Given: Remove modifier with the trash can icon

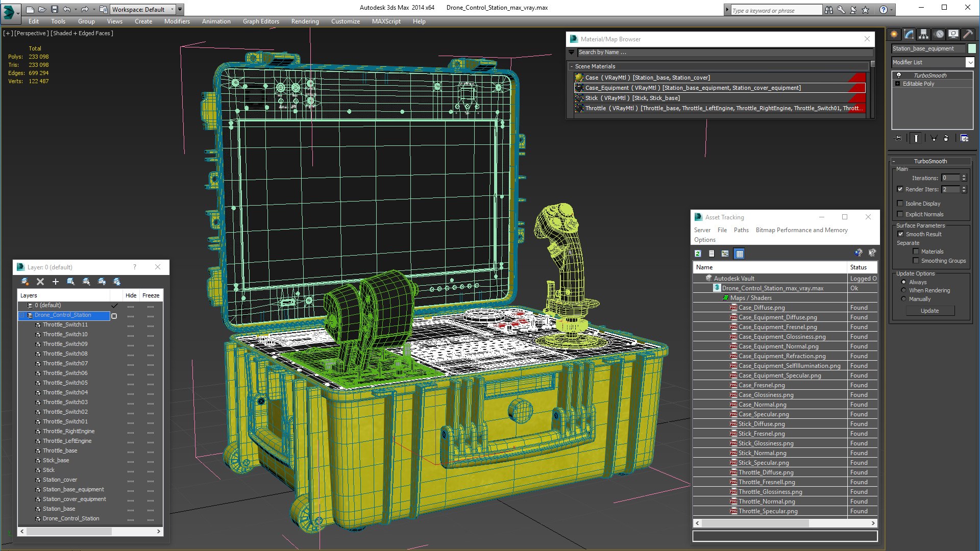Looking at the screenshot, I should click(946, 138).
